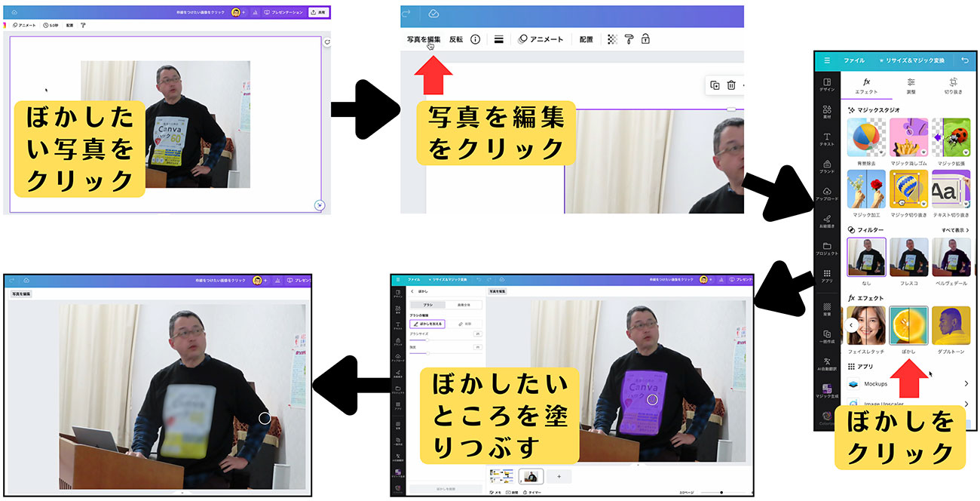Click 配置 in the first screenshot toolbar

coord(69,25)
